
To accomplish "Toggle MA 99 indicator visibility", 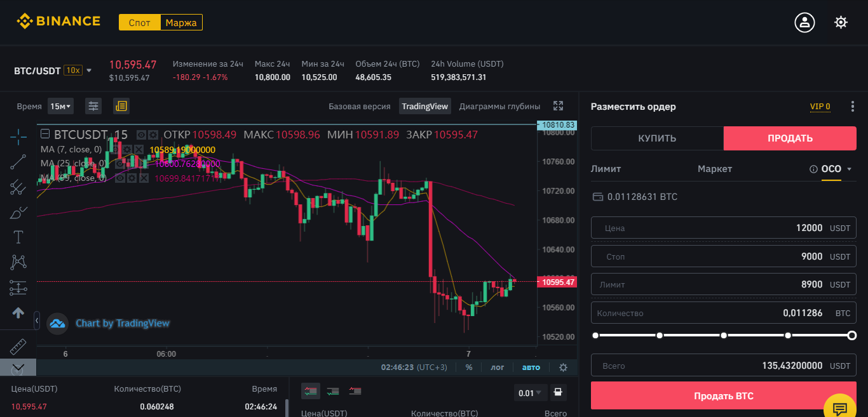I will tap(120, 178).
